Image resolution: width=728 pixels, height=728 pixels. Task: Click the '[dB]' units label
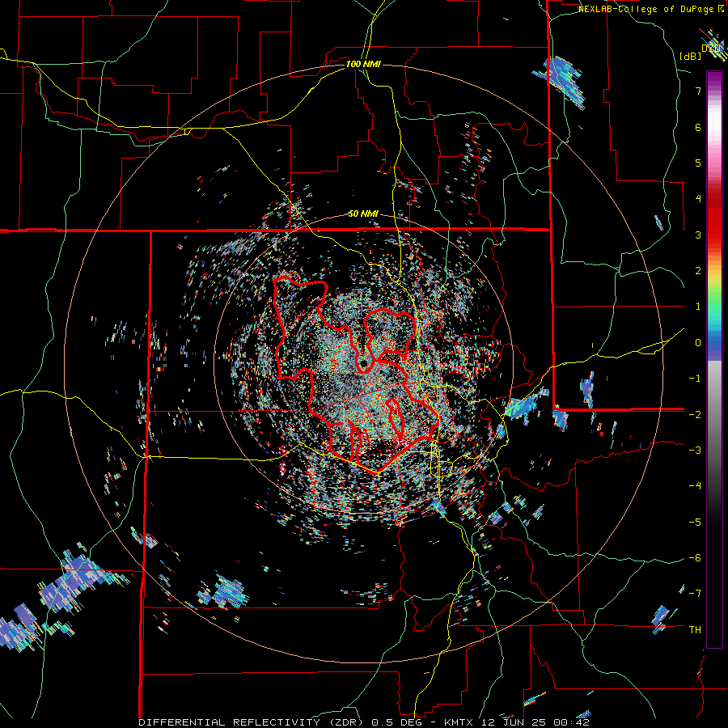(691, 56)
